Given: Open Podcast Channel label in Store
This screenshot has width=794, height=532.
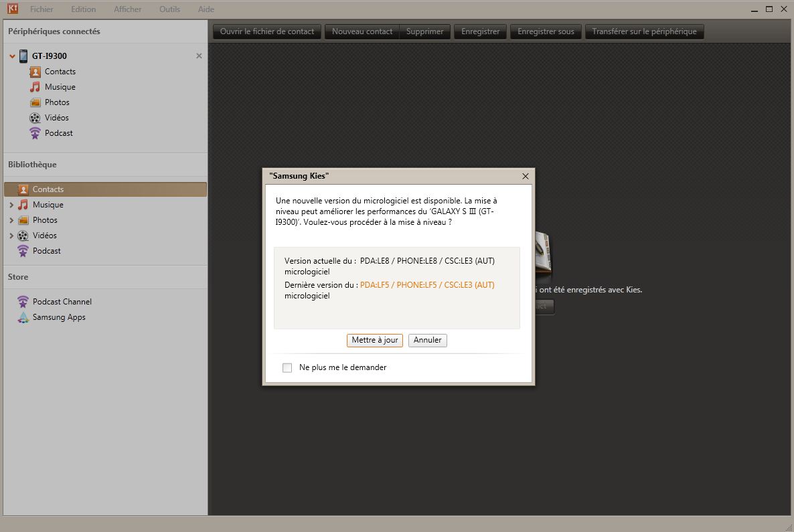Looking at the screenshot, I should 62,302.
